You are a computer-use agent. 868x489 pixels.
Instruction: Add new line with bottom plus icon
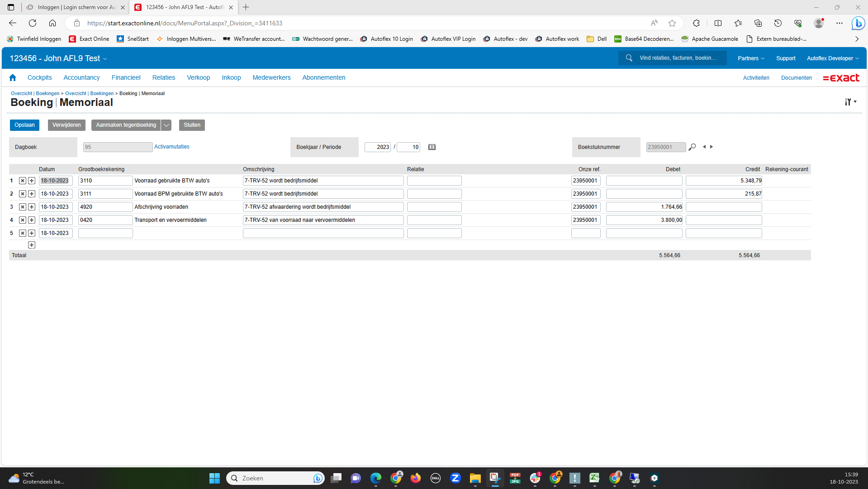32,245
